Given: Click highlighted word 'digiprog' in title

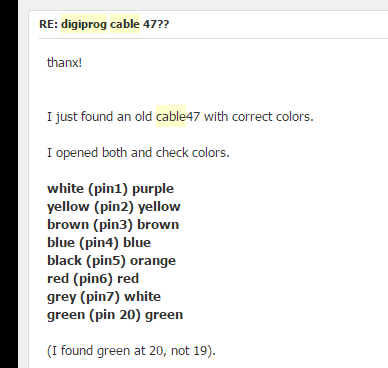Looking at the screenshot, I should click(x=84, y=24).
